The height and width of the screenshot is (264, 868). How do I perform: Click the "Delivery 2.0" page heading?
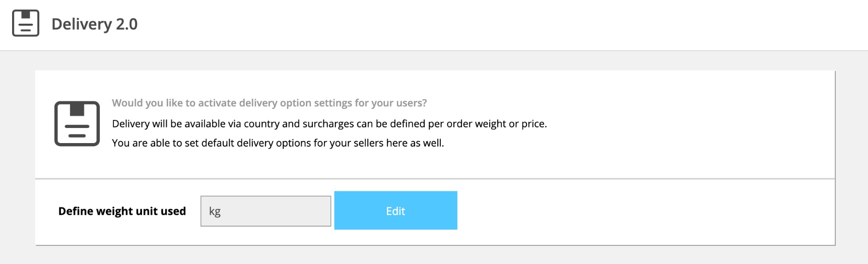click(94, 24)
